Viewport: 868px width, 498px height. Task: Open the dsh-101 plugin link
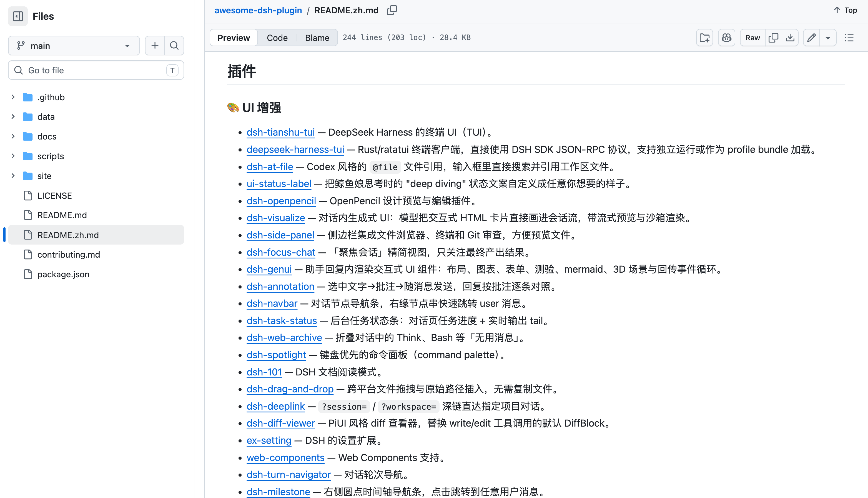264,372
